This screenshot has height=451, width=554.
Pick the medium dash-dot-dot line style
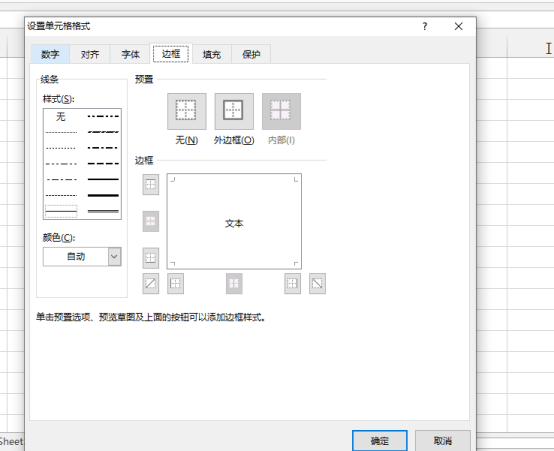[103, 116]
